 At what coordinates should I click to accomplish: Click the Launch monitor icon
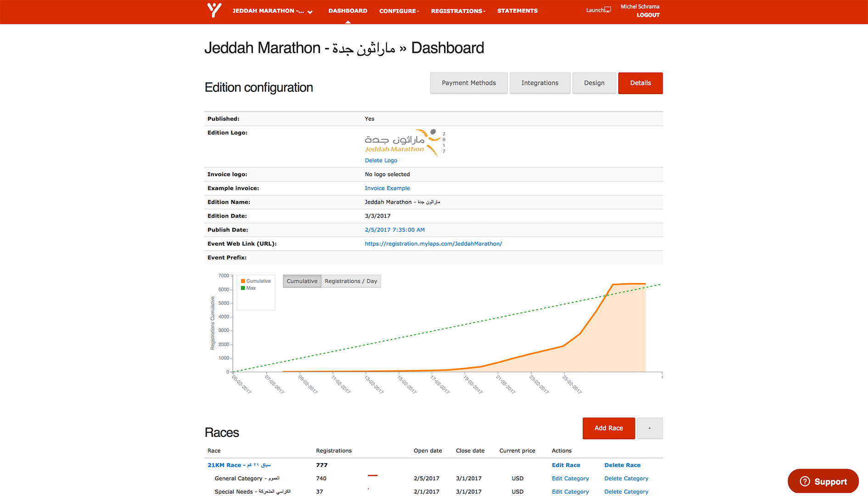tap(608, 10)
